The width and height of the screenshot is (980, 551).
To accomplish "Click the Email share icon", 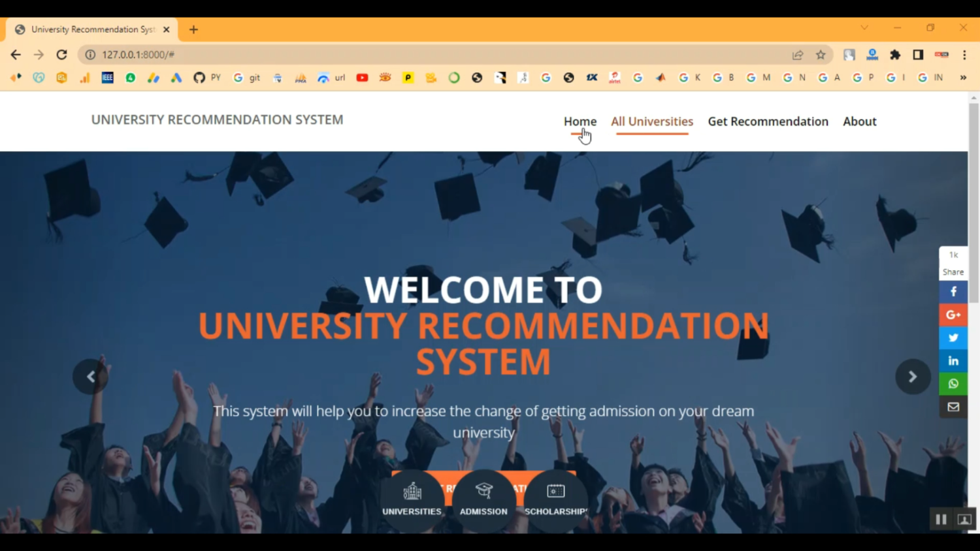I will tap(953, 407).
